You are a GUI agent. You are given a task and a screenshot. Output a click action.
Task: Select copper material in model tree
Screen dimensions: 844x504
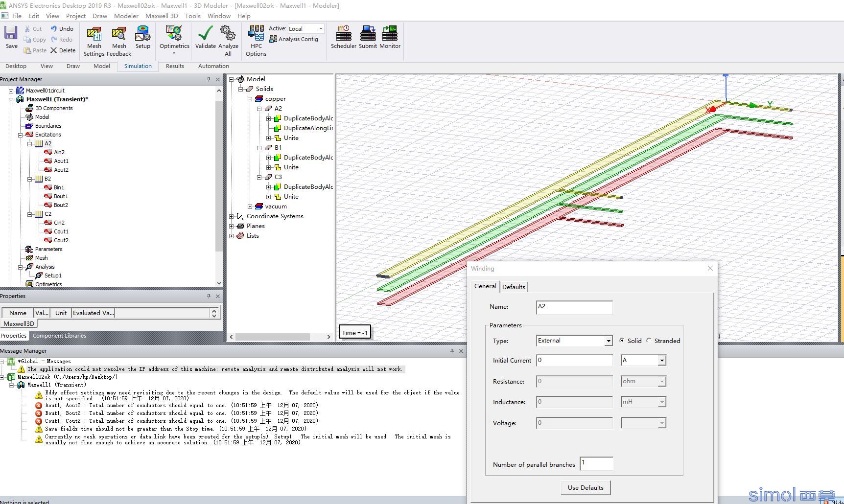point(275,99)
